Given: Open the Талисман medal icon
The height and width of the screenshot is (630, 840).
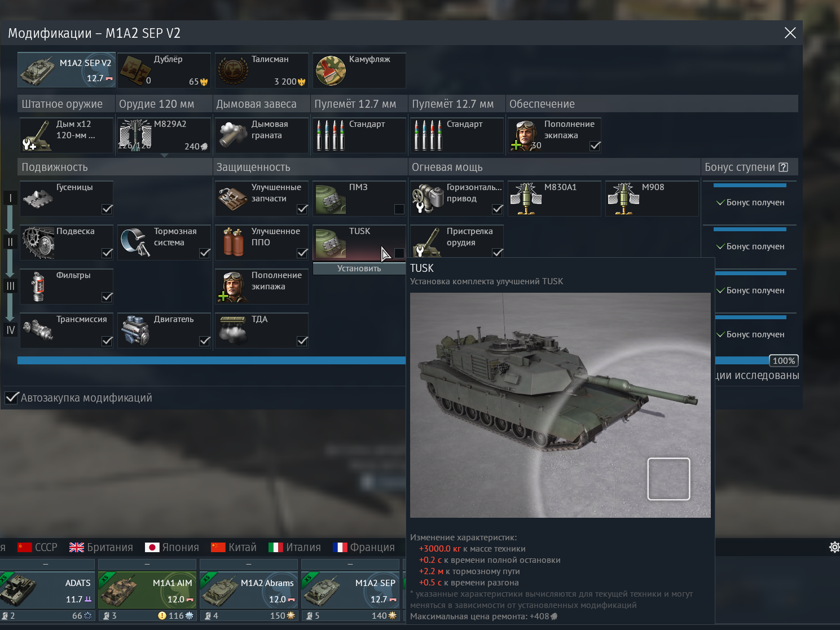Looking at the screenshot, I should tap(233, 71).
